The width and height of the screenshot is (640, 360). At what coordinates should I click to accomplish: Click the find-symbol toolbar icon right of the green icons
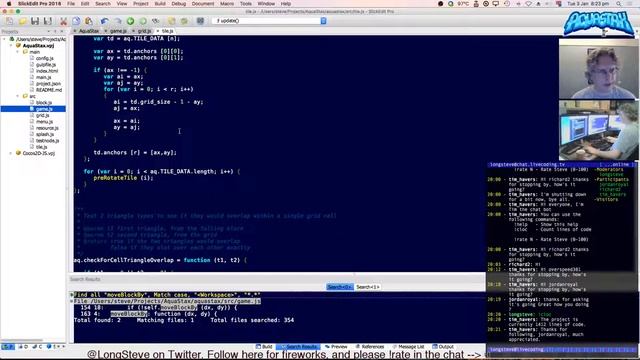156,21
